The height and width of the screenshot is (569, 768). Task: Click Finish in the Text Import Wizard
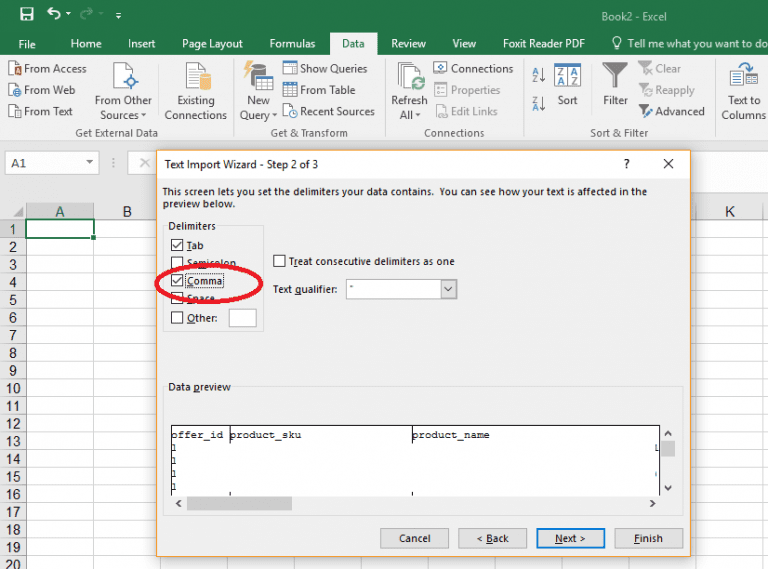[648, 538]
